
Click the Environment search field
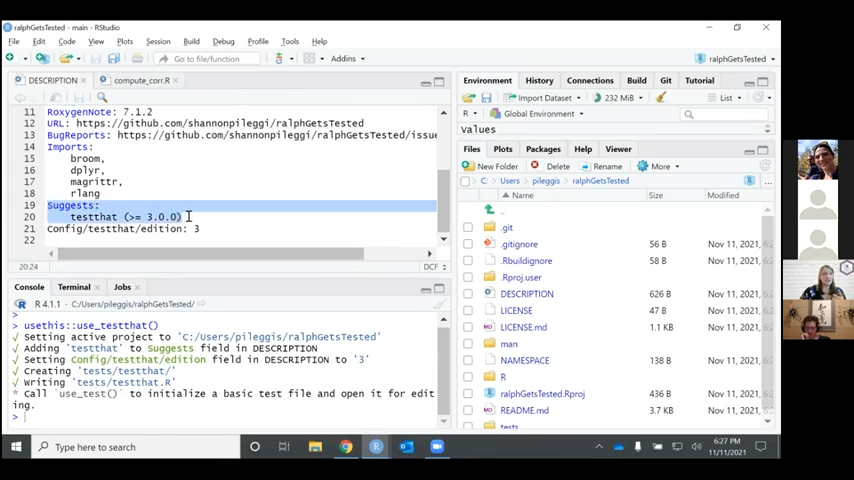(x=724, y=114)
